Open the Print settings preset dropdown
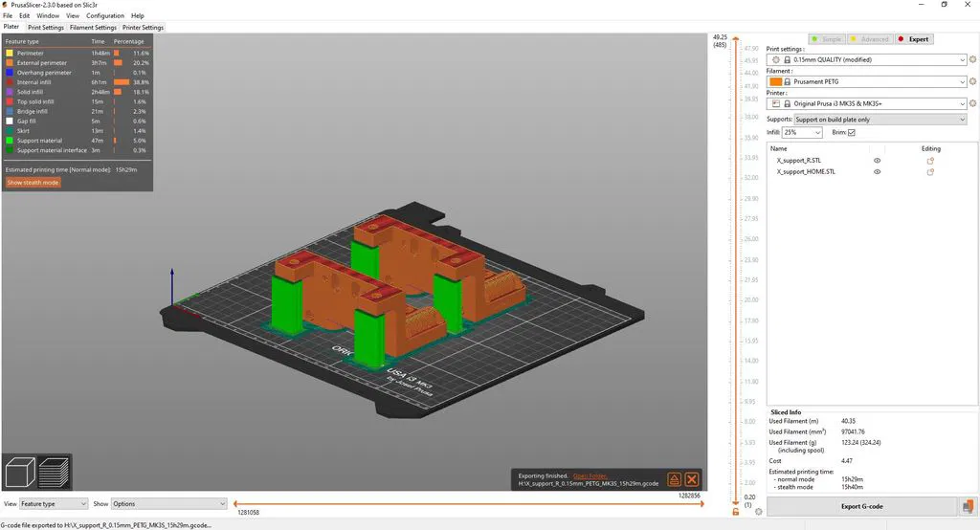 (x=867, y=60)
